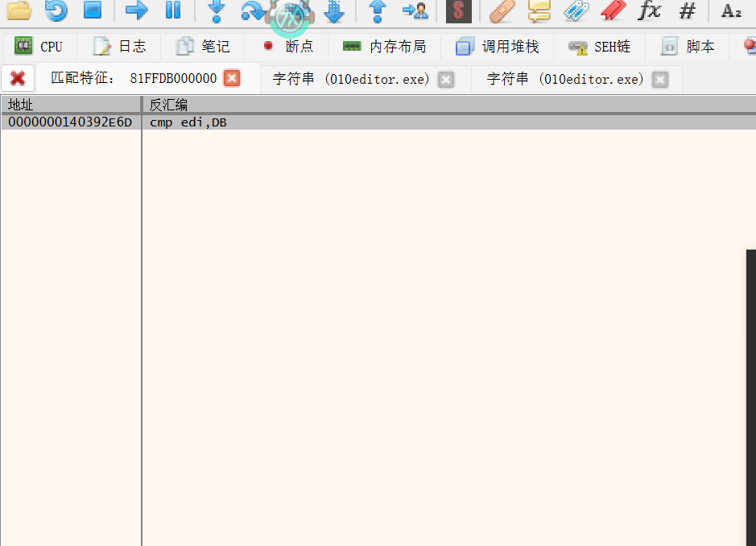The height and width of the screenshot is (546, 756).
Task: Restart the debugged program
Action: (x=56, y=10)
